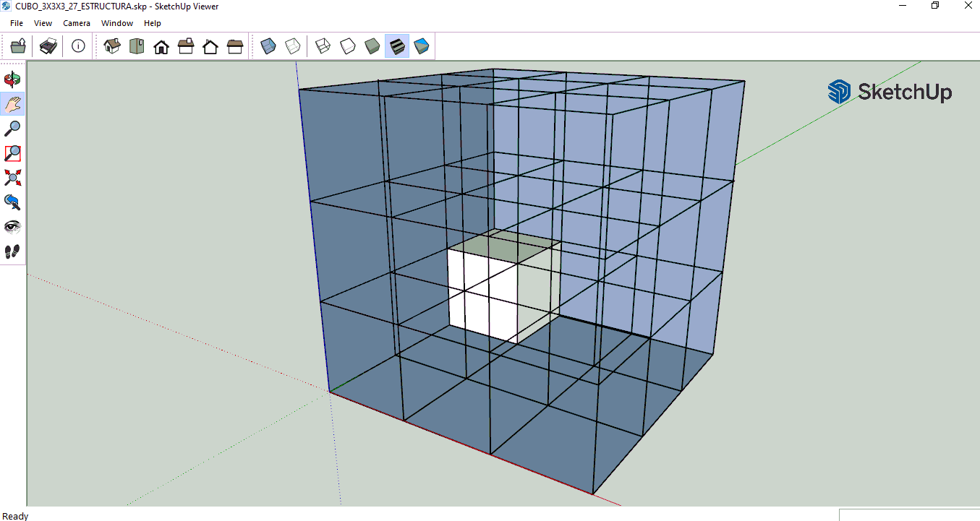The height and width of the screenshot is (521, 980).
Task: Open the File menu
Action: (17, 23)
